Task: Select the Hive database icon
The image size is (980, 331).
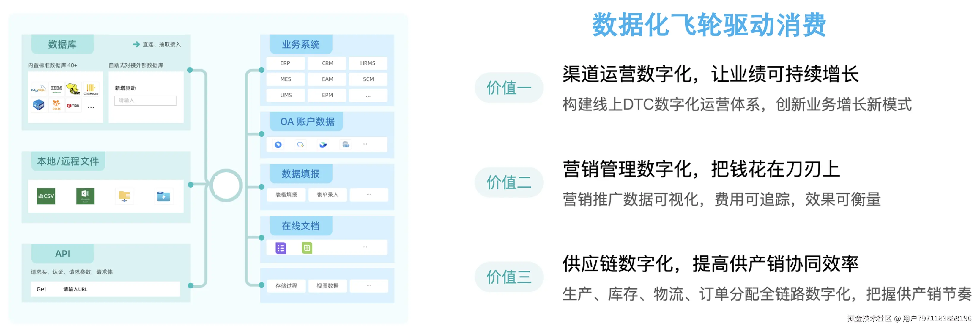Action: tap(73, 89)
